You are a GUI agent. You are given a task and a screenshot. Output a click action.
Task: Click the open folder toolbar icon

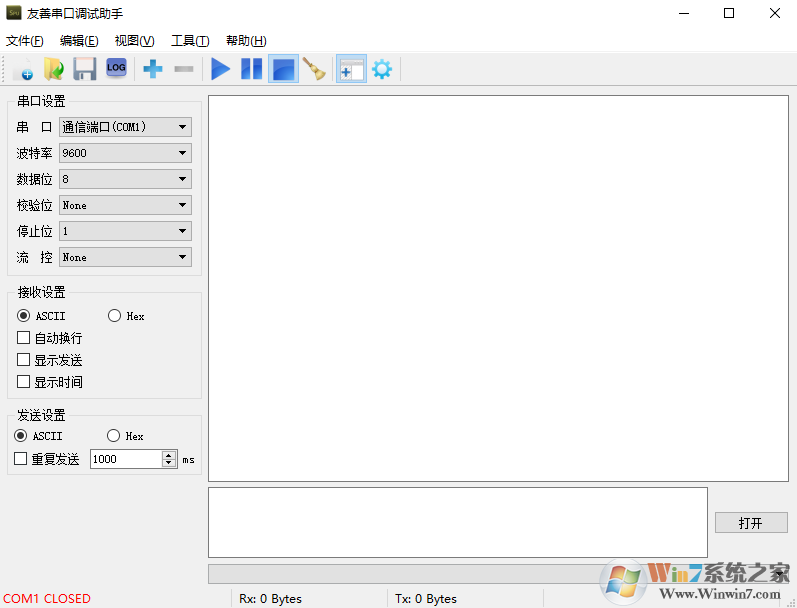(53, 69)
